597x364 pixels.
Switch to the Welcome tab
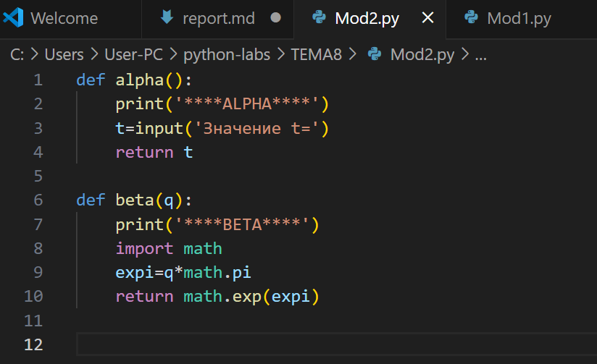(65, 18)
